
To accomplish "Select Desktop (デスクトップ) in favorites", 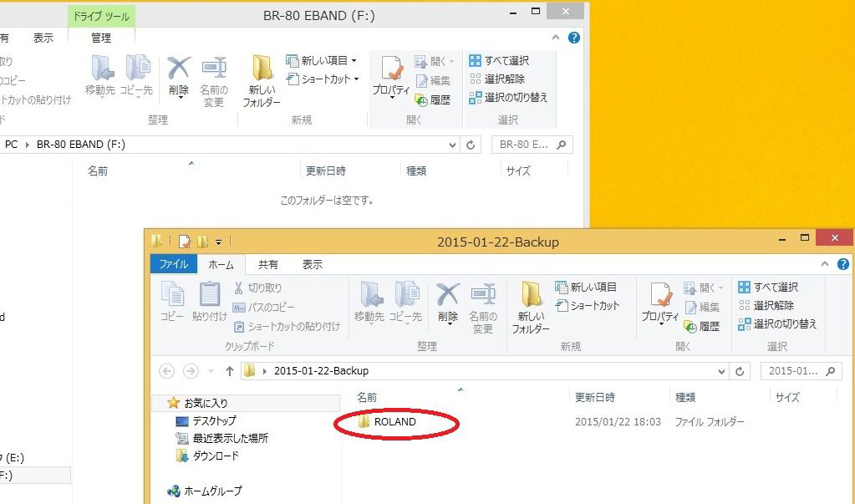I will 206,421.
